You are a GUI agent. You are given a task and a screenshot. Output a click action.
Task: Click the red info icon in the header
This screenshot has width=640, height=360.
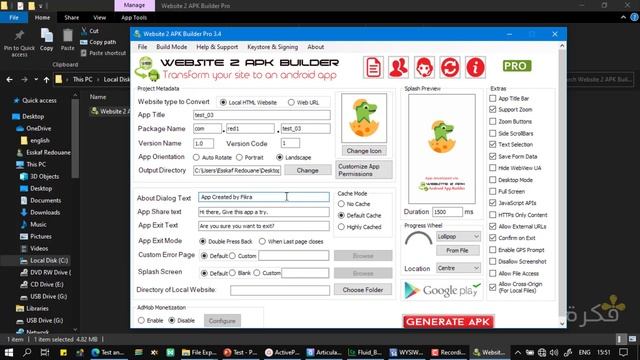[475, 67]
